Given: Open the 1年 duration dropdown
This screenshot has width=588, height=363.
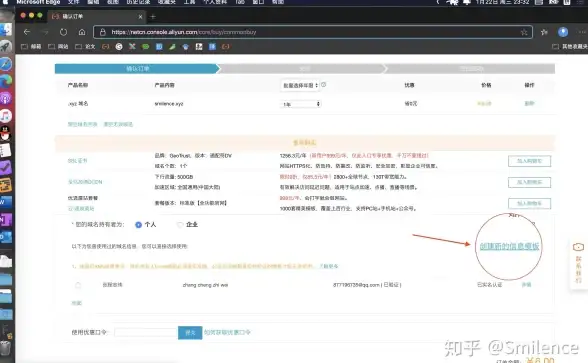Looking at the screenshot, I should coord(301,104).
